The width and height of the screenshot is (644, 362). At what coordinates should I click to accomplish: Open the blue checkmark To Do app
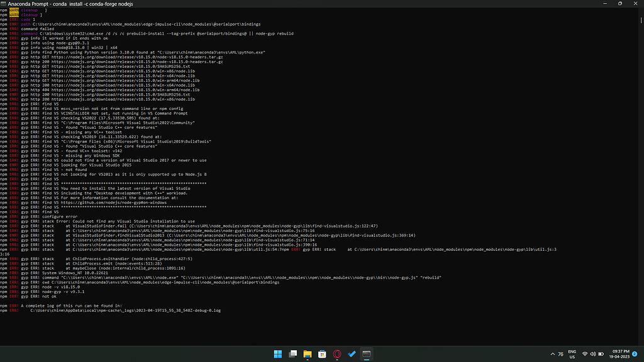pos(352,354)
